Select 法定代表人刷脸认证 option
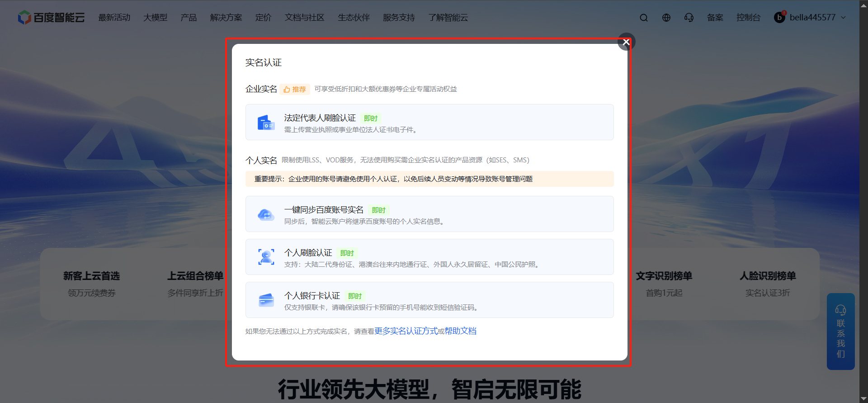The height and width of the screenshot is (403, 868). pos(429,122)
